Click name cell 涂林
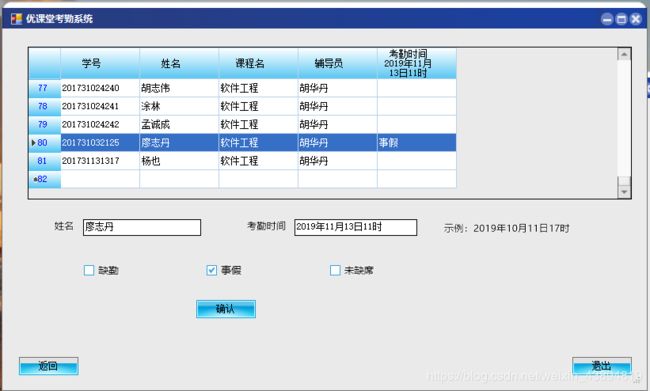Screen dimensions: 650x391 (x=179, y=106)
